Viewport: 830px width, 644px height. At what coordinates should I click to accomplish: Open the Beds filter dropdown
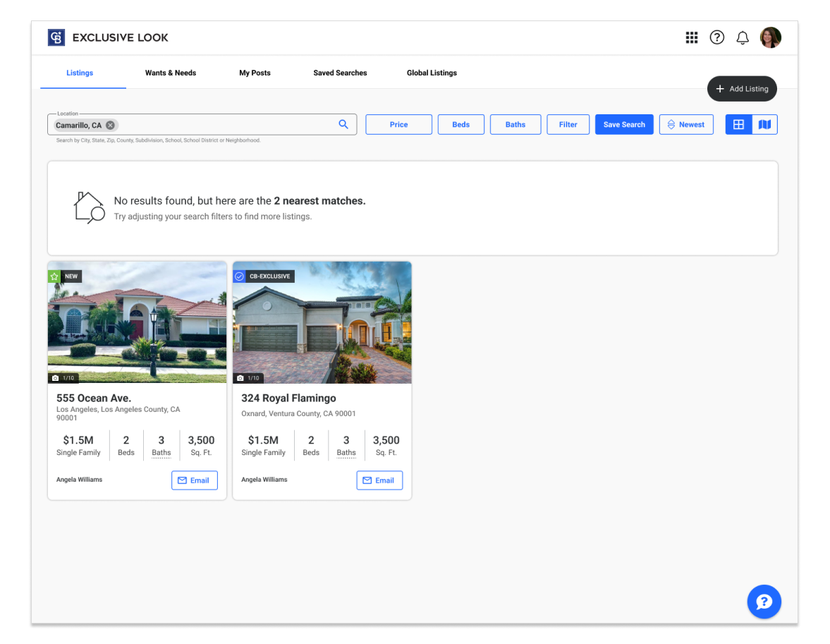(460, 124)
